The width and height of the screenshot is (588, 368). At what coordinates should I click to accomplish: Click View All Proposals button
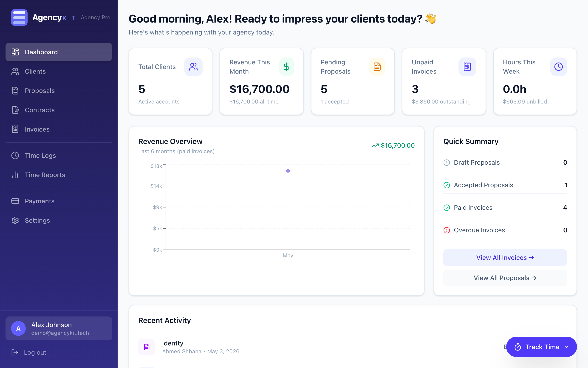tap(505, 278)
